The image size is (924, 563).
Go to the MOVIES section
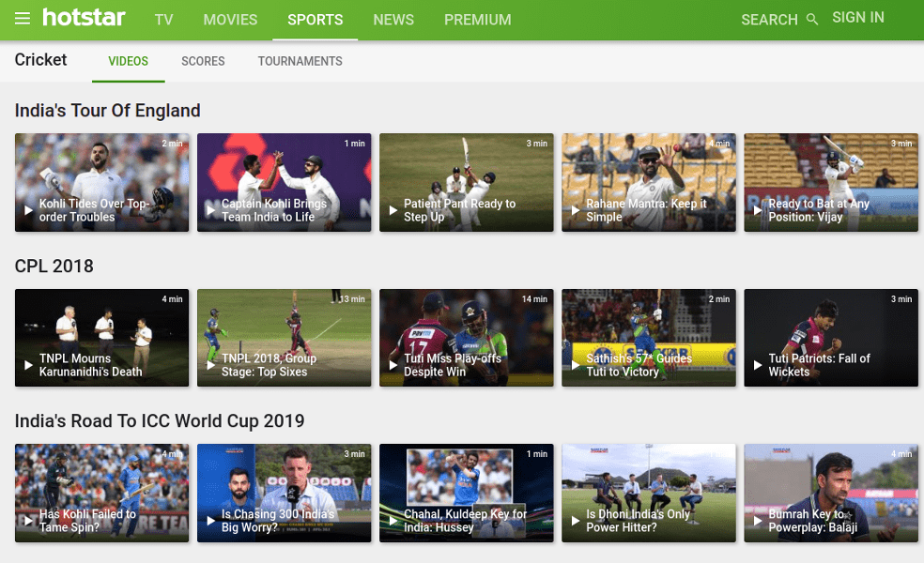(230, 20)
